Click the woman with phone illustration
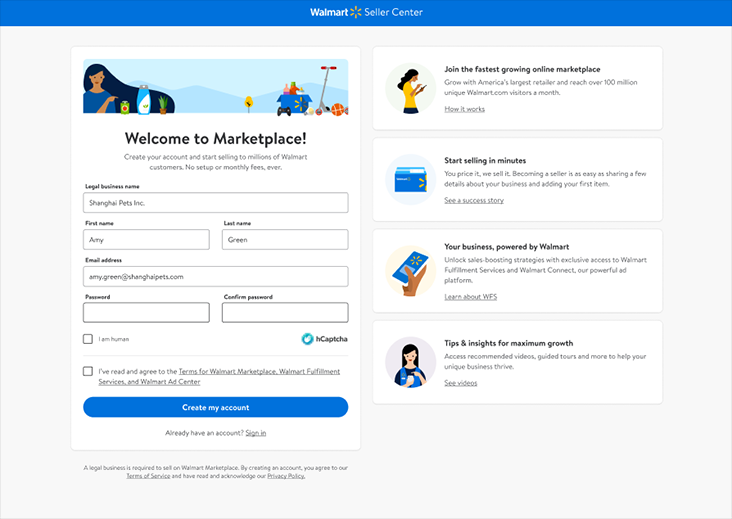Screen dimensions: 732x519 tap(410, 89)
